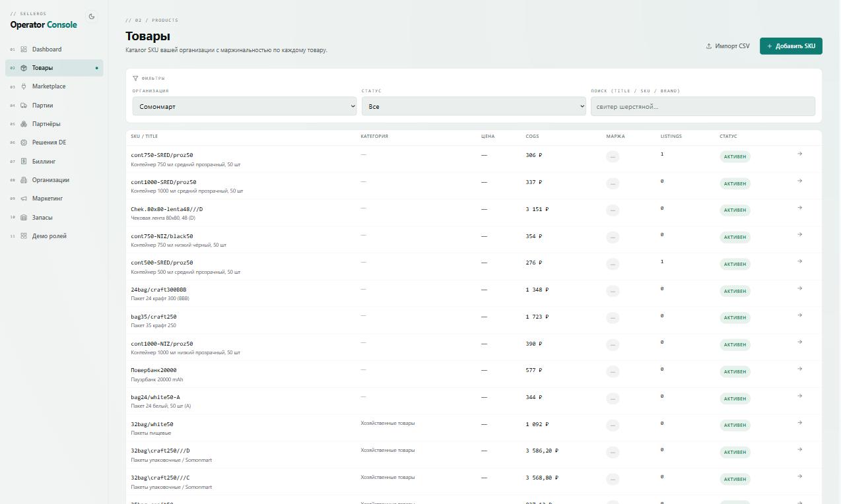This screenshot has width=841, height=504.
Task: Click the SKU / TITLE column header
Action: [x=145, y=137]
